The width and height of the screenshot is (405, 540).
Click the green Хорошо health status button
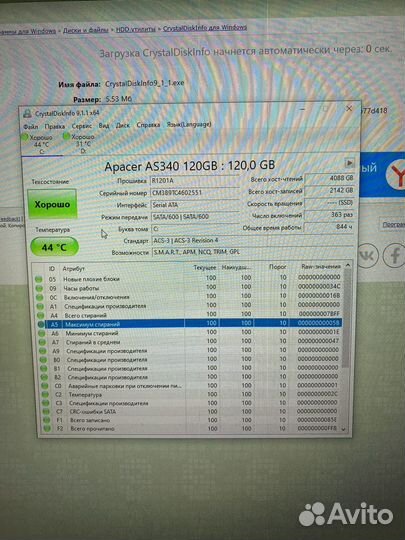[52, 204]
